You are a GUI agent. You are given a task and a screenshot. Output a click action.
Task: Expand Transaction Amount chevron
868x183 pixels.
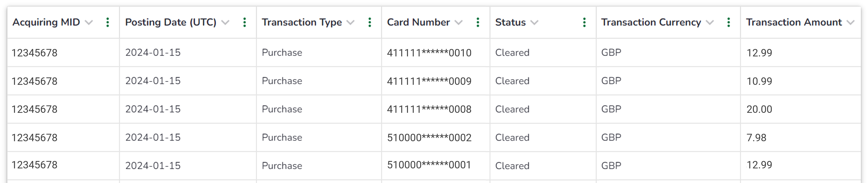point(850,22)
